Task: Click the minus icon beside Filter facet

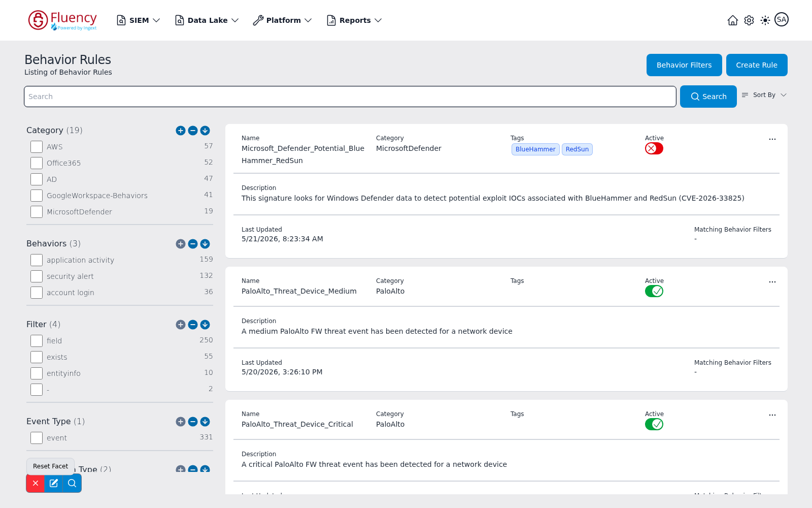Action: tap(193, 325)
